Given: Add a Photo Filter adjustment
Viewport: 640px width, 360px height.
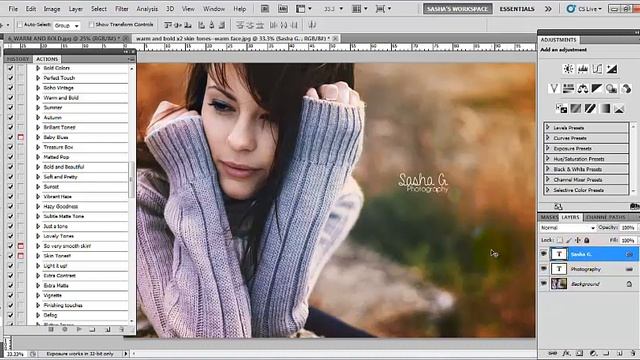Looking at the screenshot, I should point(611,88).
